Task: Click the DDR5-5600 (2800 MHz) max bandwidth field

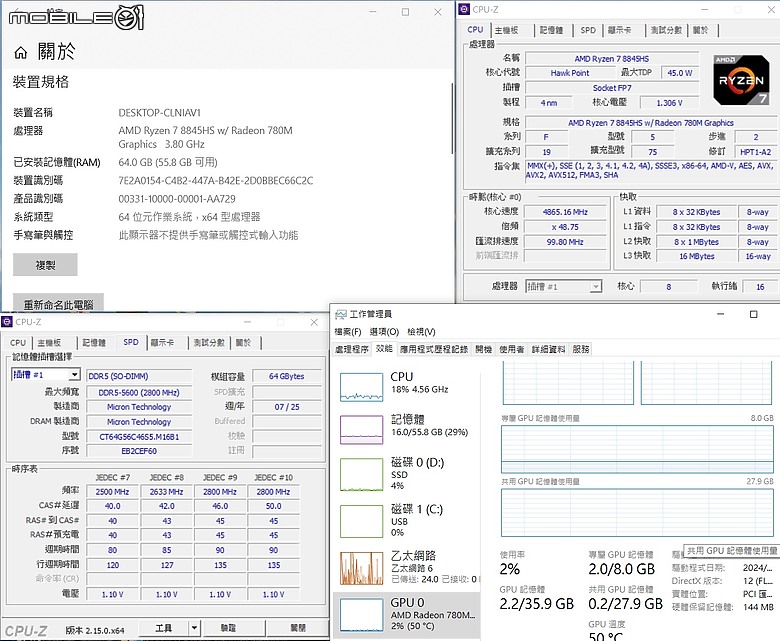Action: coord(139,392)
